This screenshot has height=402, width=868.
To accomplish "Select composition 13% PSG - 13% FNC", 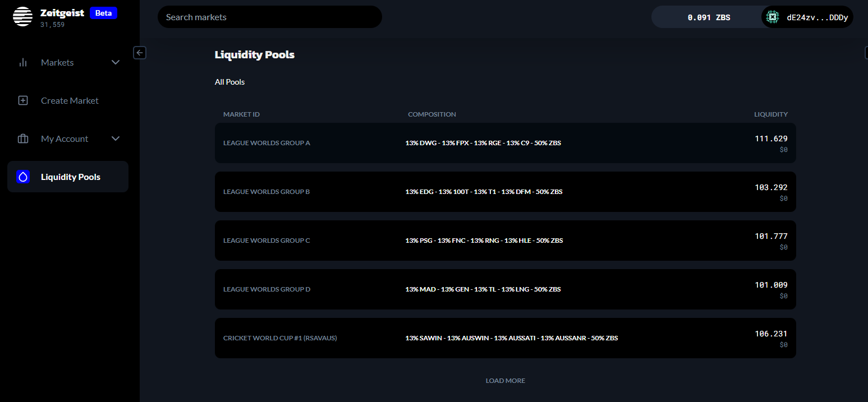I will 484,241.
